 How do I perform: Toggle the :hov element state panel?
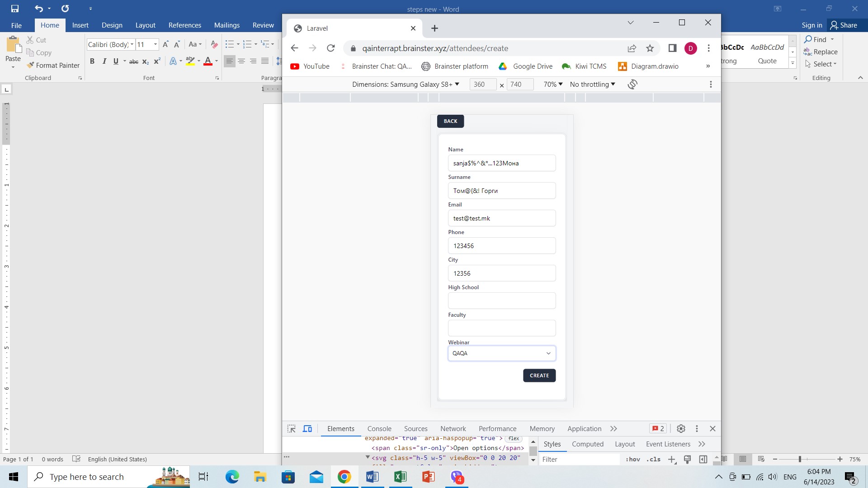point(632,460)
